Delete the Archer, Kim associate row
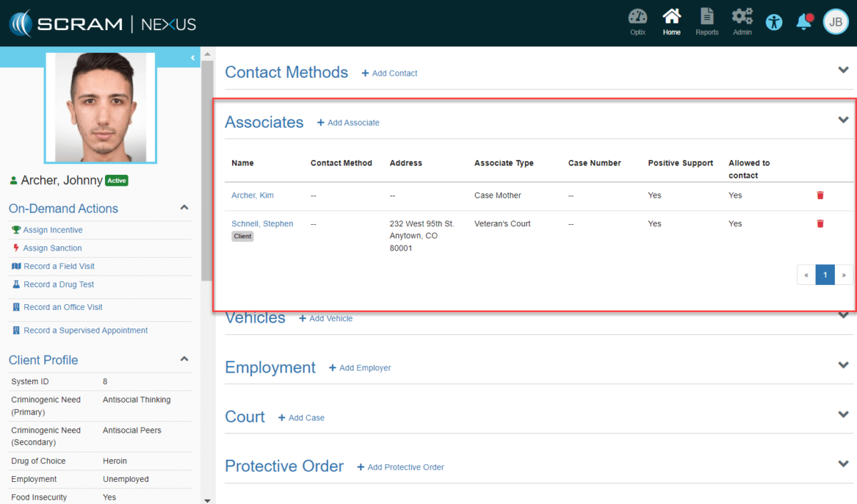The image size is (857, 504). (820, 195)
